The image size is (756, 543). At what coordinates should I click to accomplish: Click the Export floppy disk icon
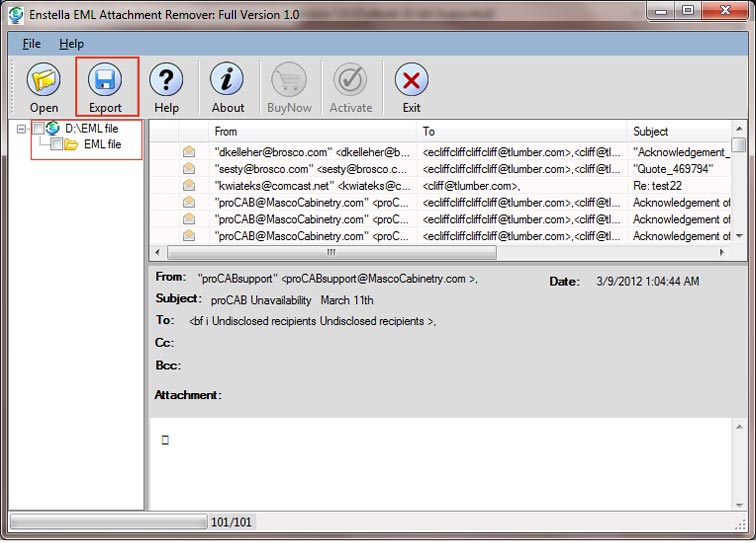point(105,80)
